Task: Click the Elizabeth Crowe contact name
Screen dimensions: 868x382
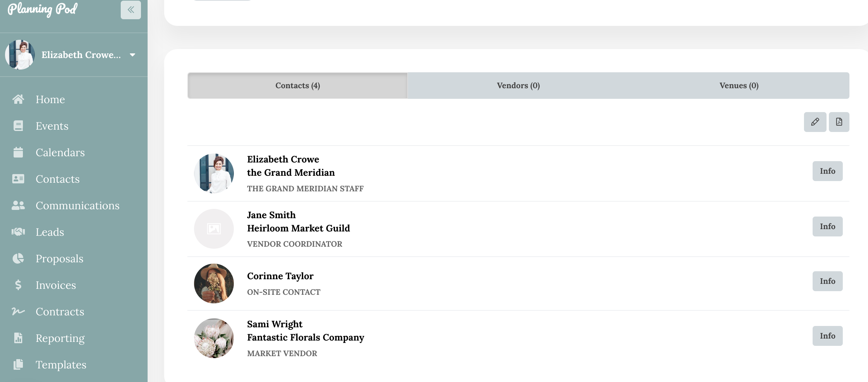Action: pyautogui.click(x=283, y=159)
